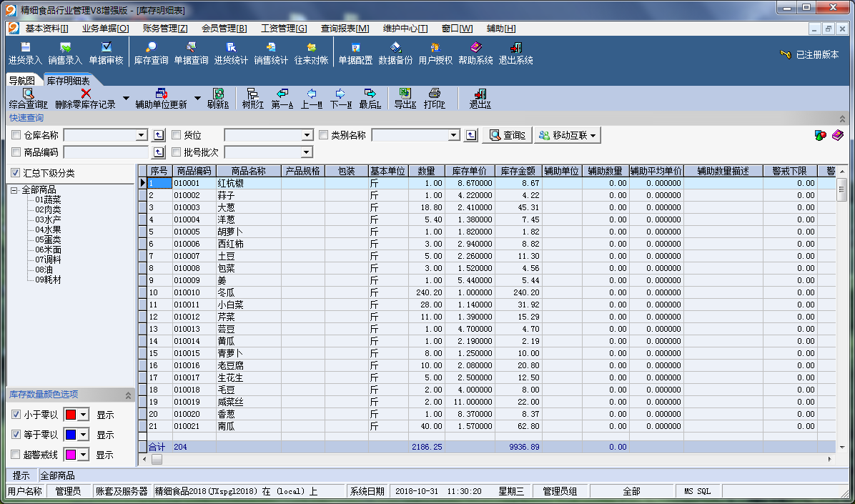Open the 销售录入 sales entry tool
The width and height of the screenshot is (855, 504).
tap(65, 54)
